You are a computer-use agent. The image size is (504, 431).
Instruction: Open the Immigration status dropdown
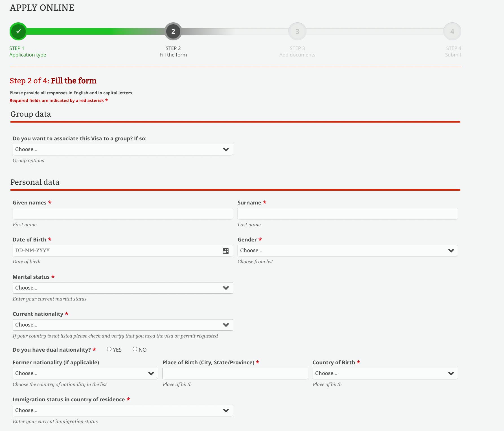click(x=123, y=410)
